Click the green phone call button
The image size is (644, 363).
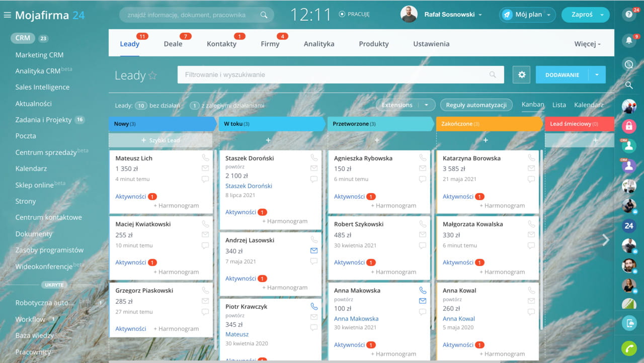628,348
